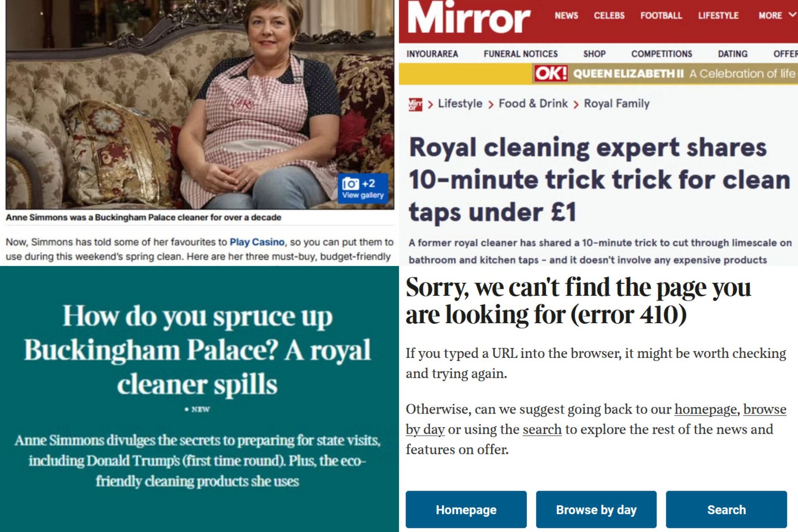
Task: Click the blue Search button
Action: [726, 509]
